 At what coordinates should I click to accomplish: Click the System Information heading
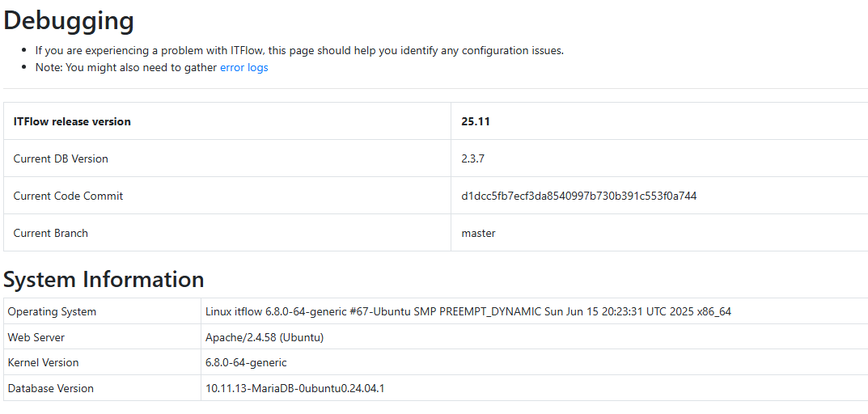point(104,279)
